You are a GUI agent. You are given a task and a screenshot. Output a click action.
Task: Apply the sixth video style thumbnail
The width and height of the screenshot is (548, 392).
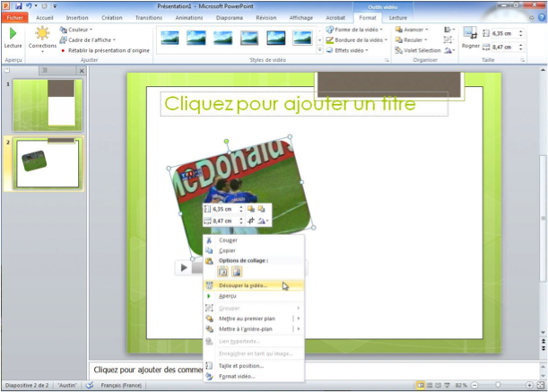coord(302,38)
